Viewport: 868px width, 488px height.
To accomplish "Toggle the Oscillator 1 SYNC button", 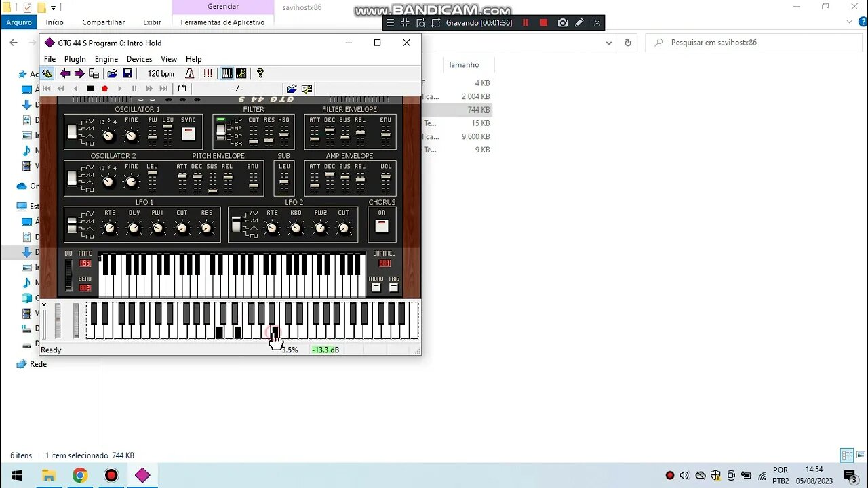I will click(x=188, y=134).
